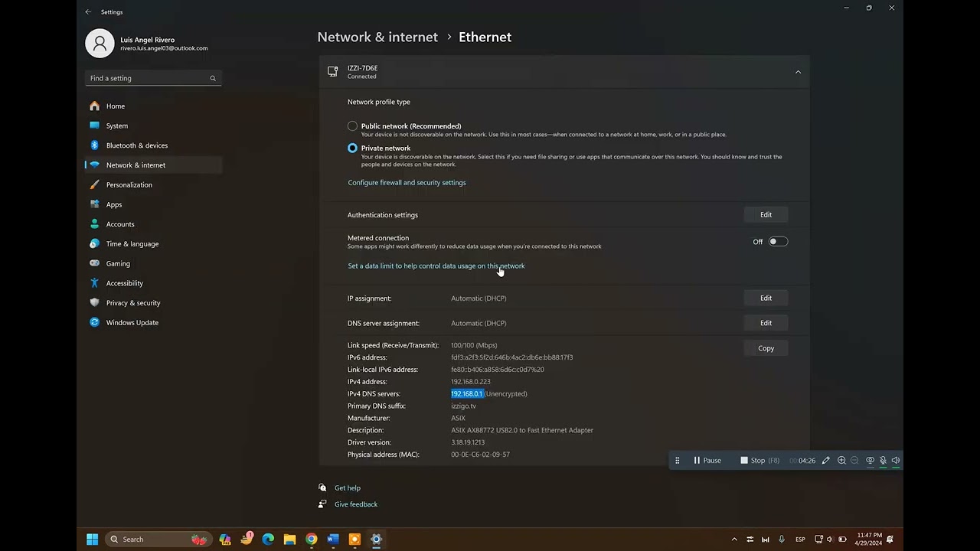This screenshot has width=980, height=551.
Task: Open Bluetooth & devices settings
Action: click(153, 145)
